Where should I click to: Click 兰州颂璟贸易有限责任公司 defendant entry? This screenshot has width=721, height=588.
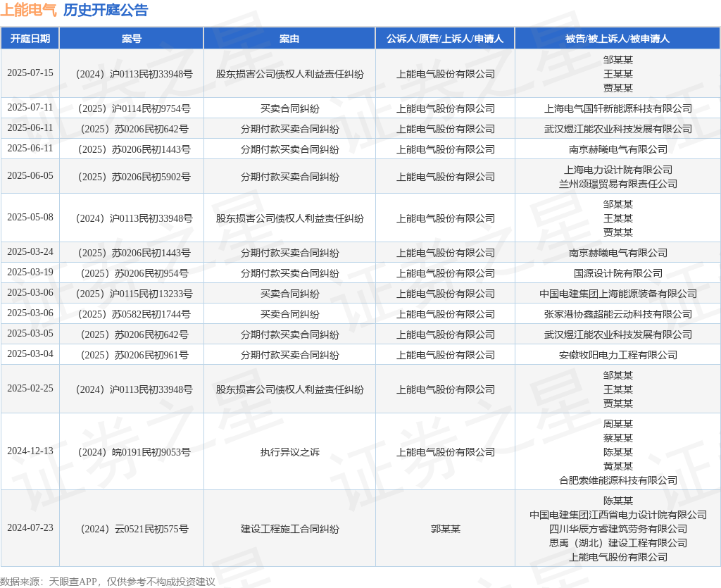click(x=618, y=184)
